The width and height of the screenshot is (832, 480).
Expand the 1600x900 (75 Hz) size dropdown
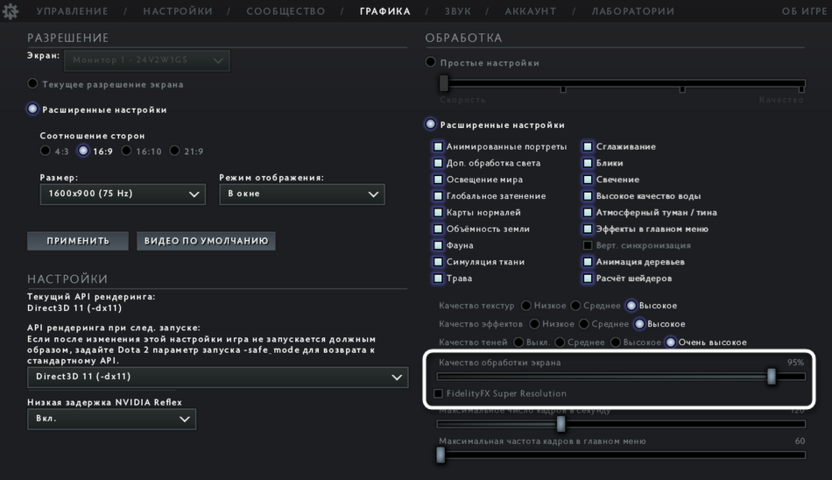pos(122,194)
